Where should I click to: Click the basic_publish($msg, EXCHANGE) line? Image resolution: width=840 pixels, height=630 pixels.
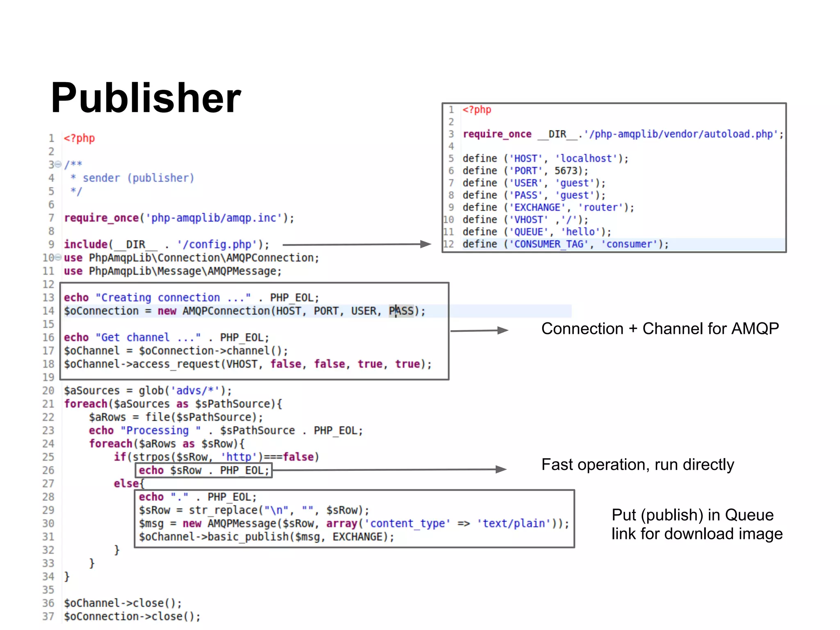point(266,537)
